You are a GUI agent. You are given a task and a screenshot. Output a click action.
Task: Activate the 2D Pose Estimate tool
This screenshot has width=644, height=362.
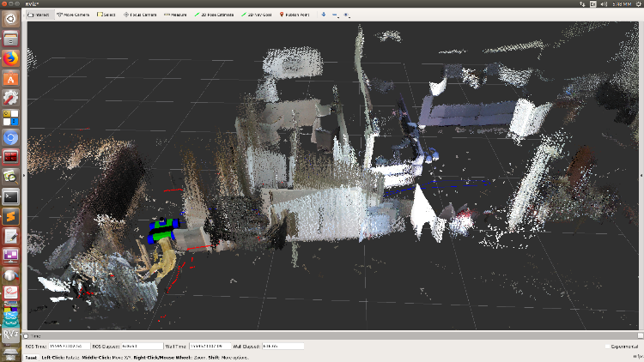(x=215, y=15)
